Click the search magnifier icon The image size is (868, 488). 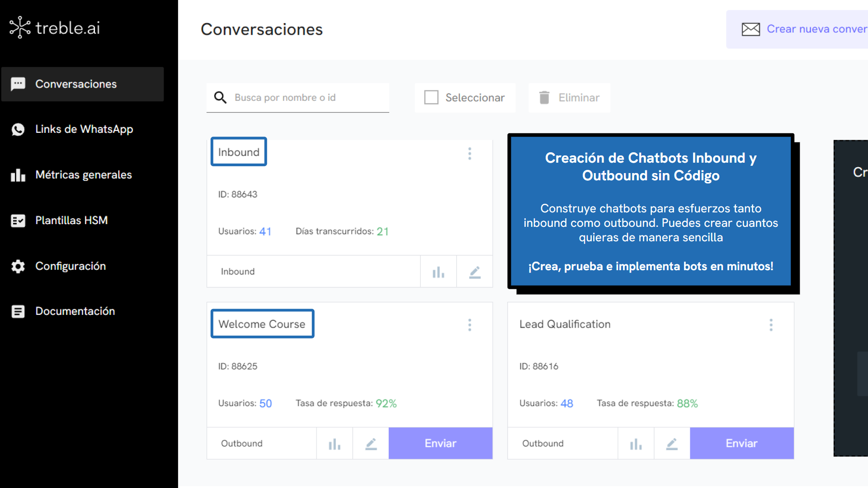[220, 98]
